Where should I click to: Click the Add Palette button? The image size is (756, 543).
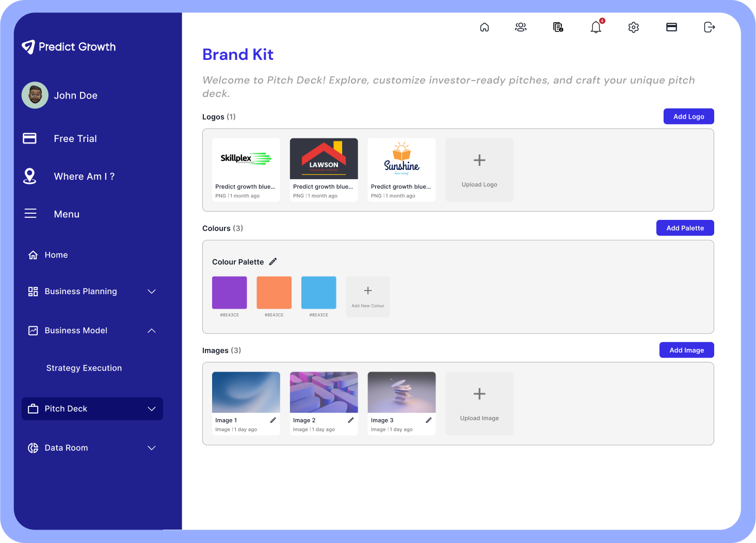click(685, 228)
